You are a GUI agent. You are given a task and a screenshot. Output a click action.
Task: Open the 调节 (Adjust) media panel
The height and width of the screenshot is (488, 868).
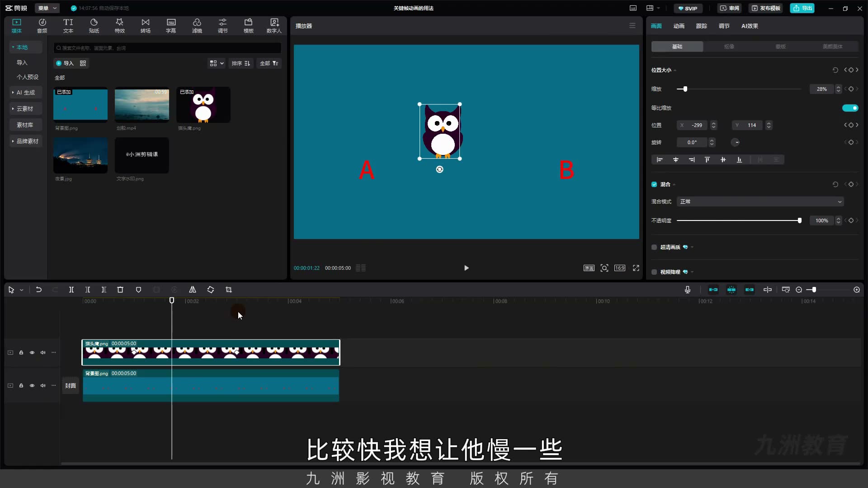coord(222,26)
